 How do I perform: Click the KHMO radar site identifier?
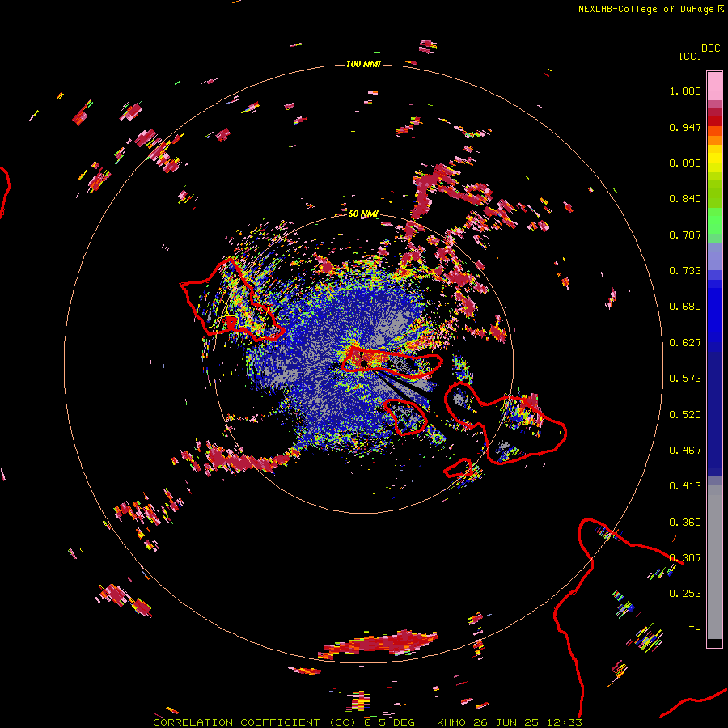pos(451,722)
